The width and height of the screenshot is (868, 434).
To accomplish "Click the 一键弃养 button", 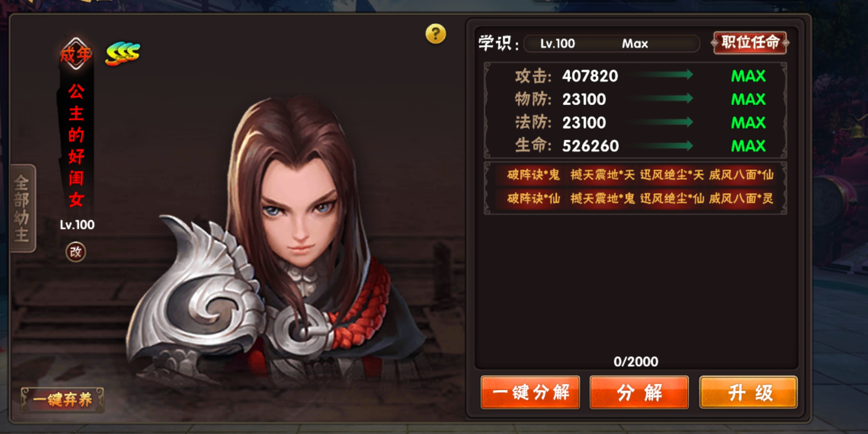I will (x=62, y=400).
